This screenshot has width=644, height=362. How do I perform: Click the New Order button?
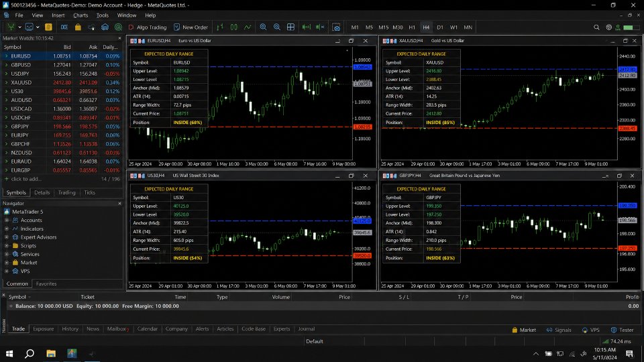[x=191, y=27]
